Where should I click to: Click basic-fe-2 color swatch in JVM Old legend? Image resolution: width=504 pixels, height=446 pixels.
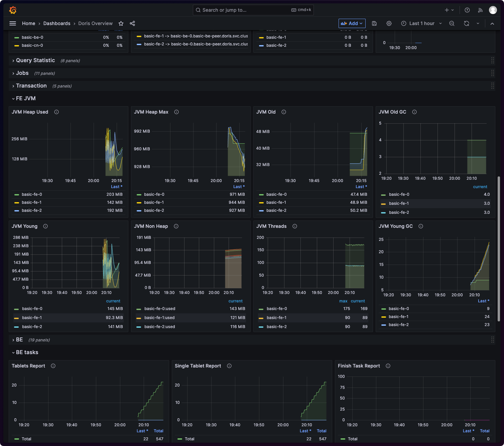pyautogui.click(x=261, y=210)
